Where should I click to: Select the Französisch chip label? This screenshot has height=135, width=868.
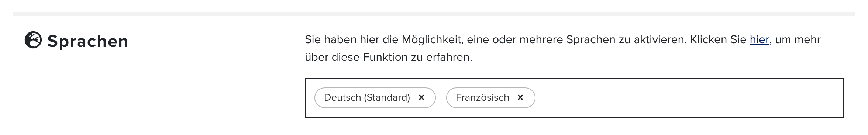[x=482, y=97]
